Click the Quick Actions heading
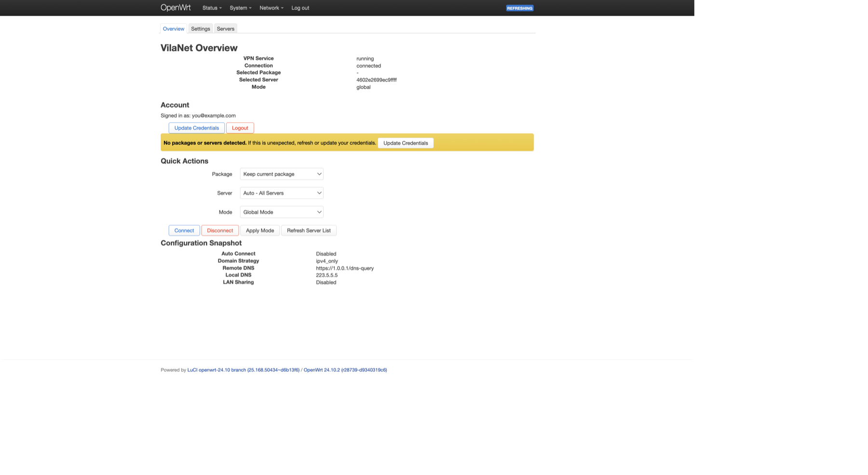This screenshot has width=868, height=475. pyautogui.click(x=185, y=161)
